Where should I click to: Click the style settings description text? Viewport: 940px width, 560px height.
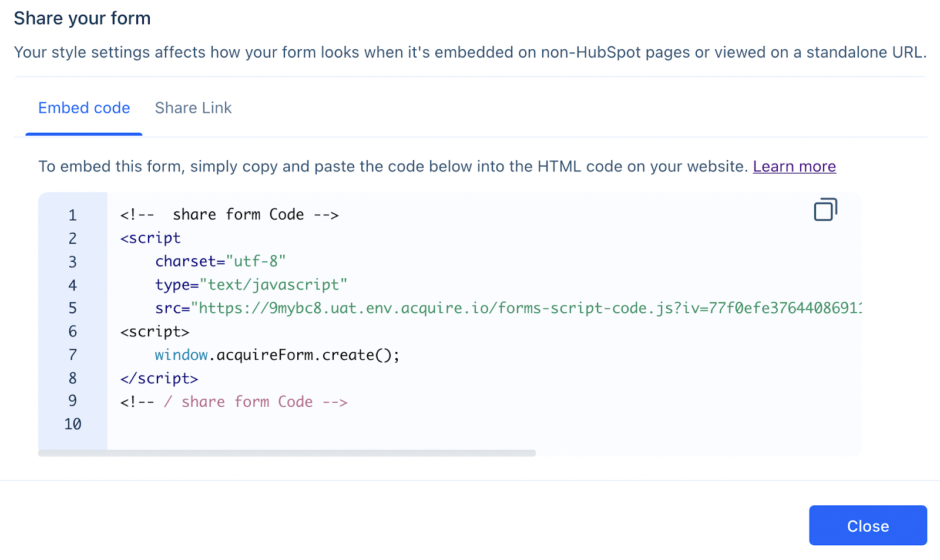coord(470,52)
